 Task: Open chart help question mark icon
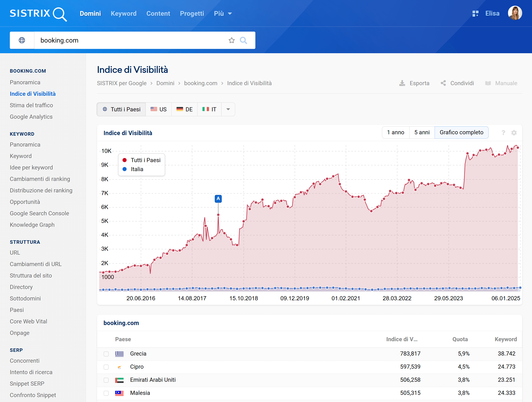pos(503,133)
